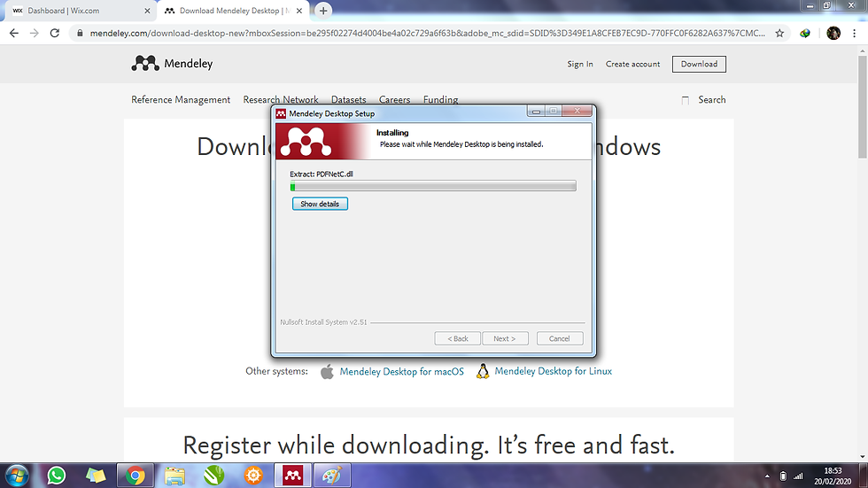Open a new Chrome tab

323,11
